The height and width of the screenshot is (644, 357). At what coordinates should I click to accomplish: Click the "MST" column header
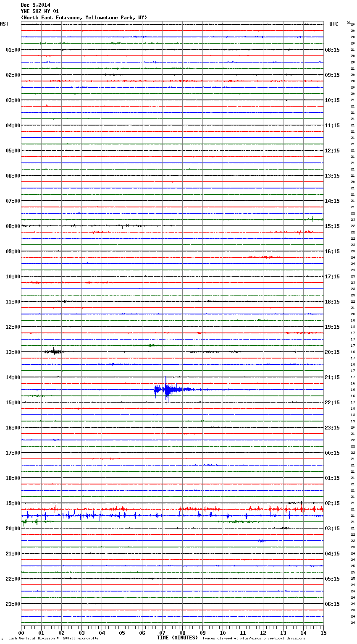[x=4, y=24]
